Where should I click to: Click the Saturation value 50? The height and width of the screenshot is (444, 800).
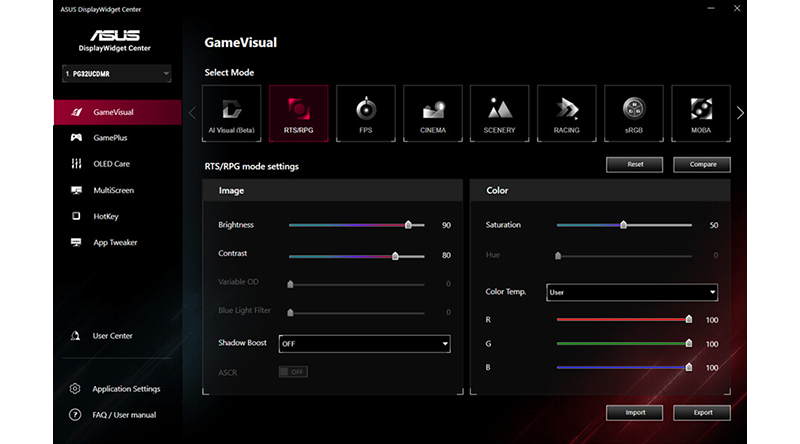(x=714, y=225)
